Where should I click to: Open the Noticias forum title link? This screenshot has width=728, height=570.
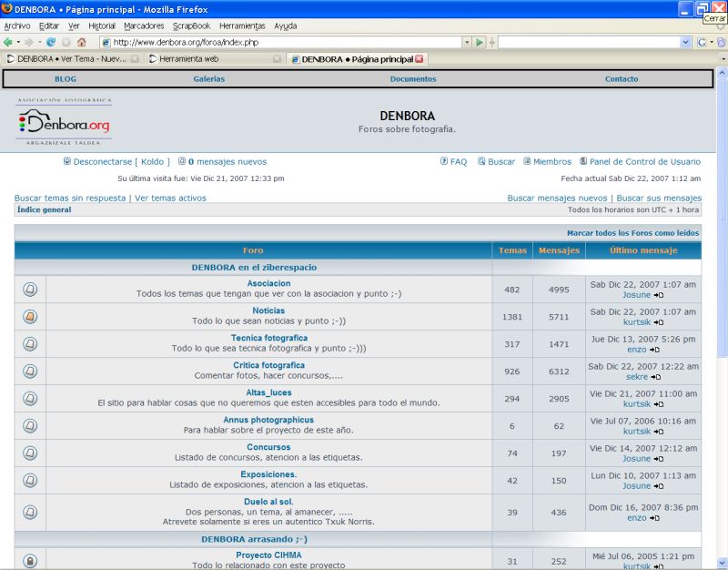(x=268, y=310)
